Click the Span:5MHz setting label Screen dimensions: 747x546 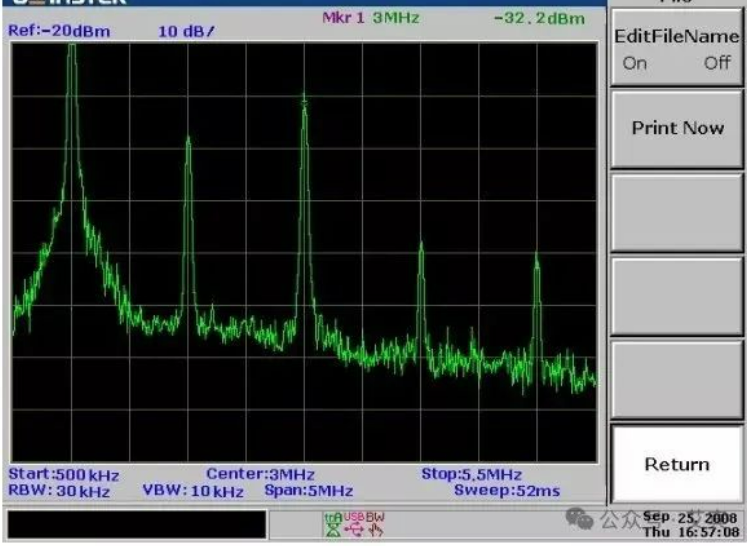point(309,491)
